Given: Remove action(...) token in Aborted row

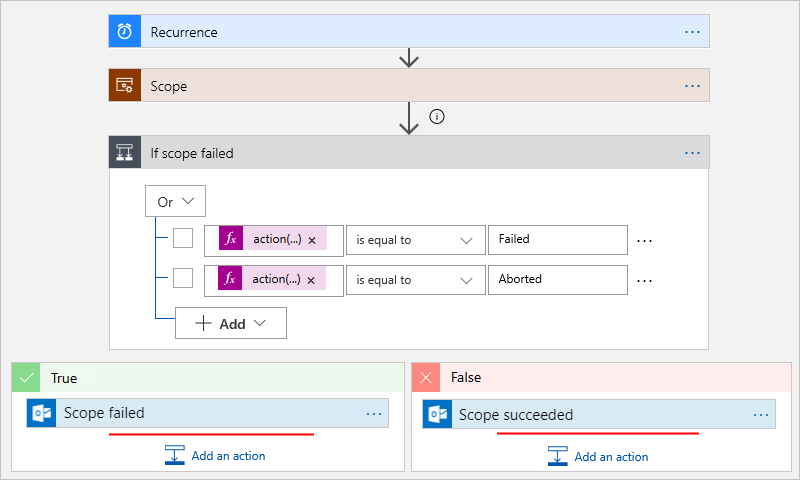Looking at the screenshot, I should pyautogui.click(x=311, y=281).
